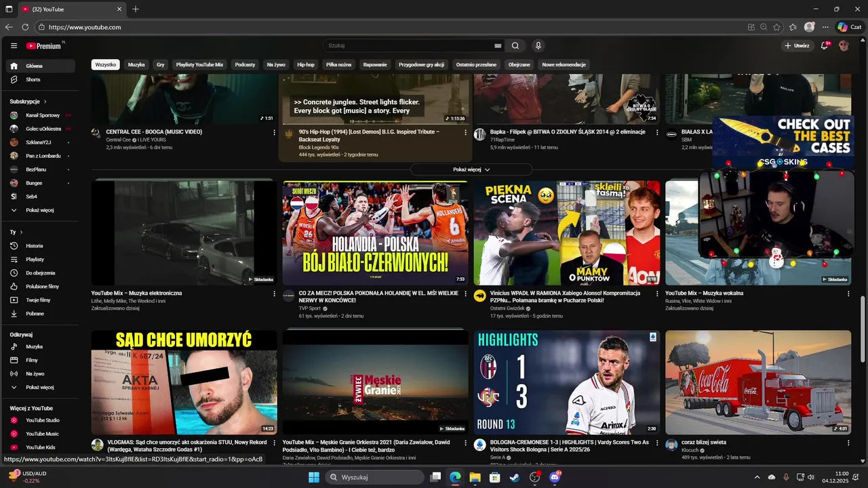Open the YouTube account avatar menu
868x488 pixels.
[844, 46]
